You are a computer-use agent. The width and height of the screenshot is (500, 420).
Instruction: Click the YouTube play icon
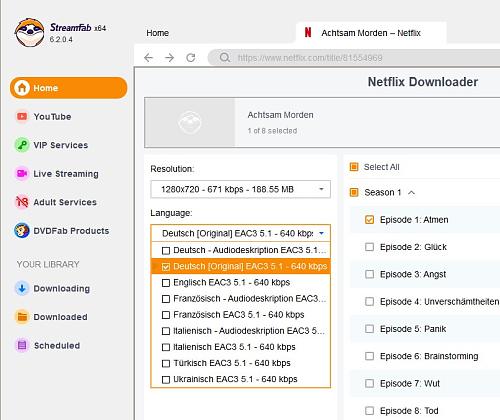pyautogui.click(x=22, y=117)
